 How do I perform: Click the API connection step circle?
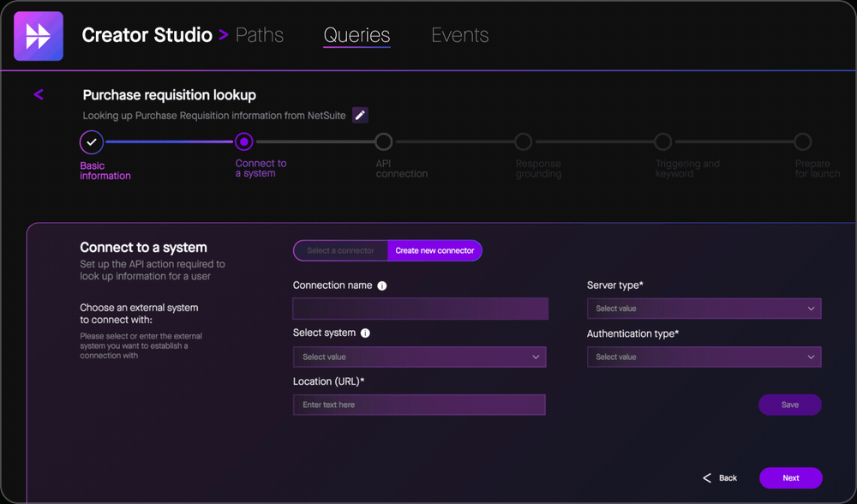pos(383,142)
